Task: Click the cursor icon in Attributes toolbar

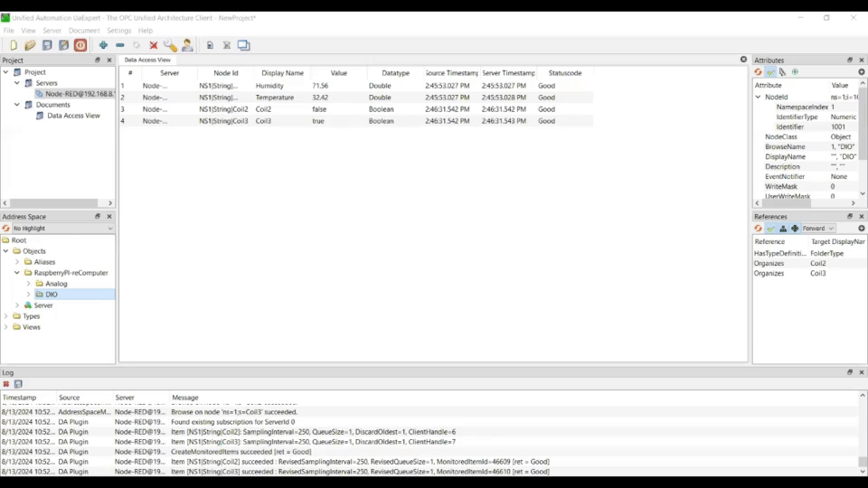Action: [782, 72]
